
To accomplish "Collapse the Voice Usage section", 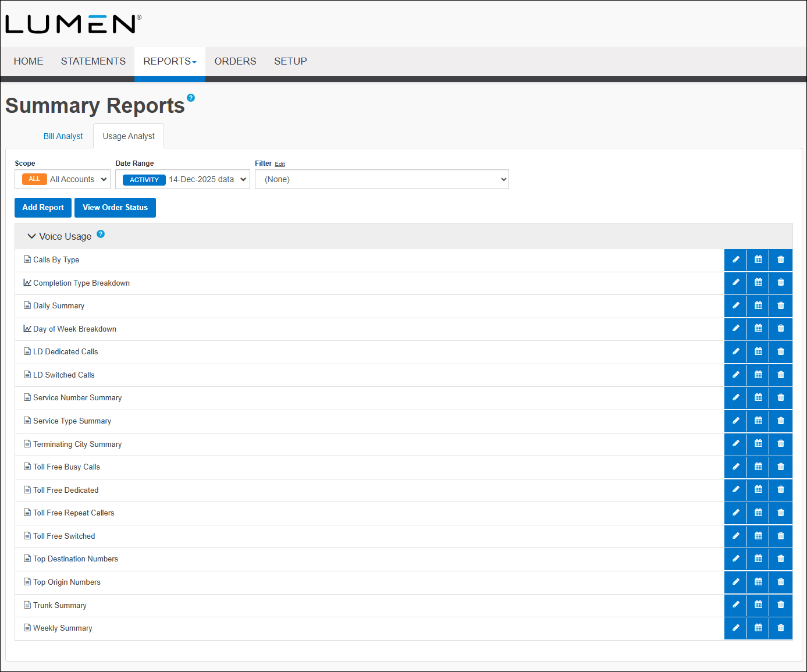I will (x=32, y=236).
